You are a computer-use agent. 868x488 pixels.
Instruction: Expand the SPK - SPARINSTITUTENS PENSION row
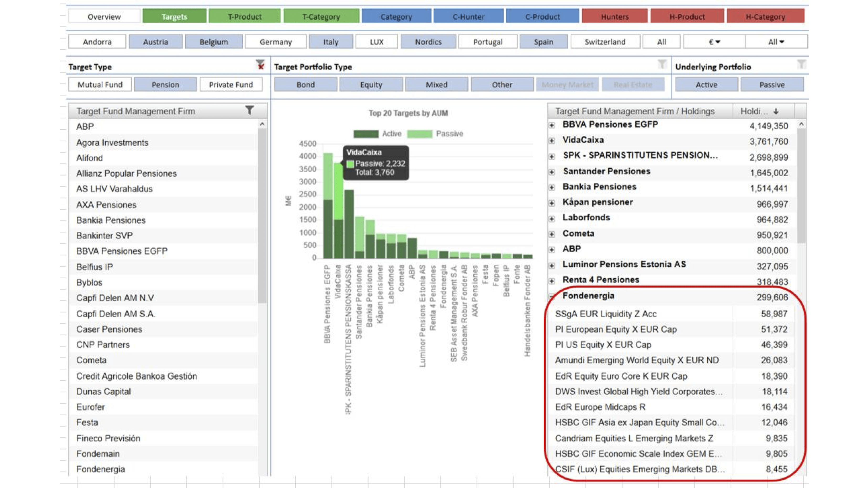(552, 156)
